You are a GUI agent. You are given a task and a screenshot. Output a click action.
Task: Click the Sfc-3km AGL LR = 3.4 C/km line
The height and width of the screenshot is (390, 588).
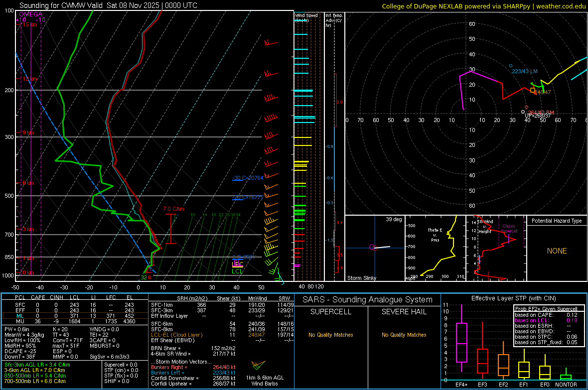pyautogui.click(x=37, y=365)
